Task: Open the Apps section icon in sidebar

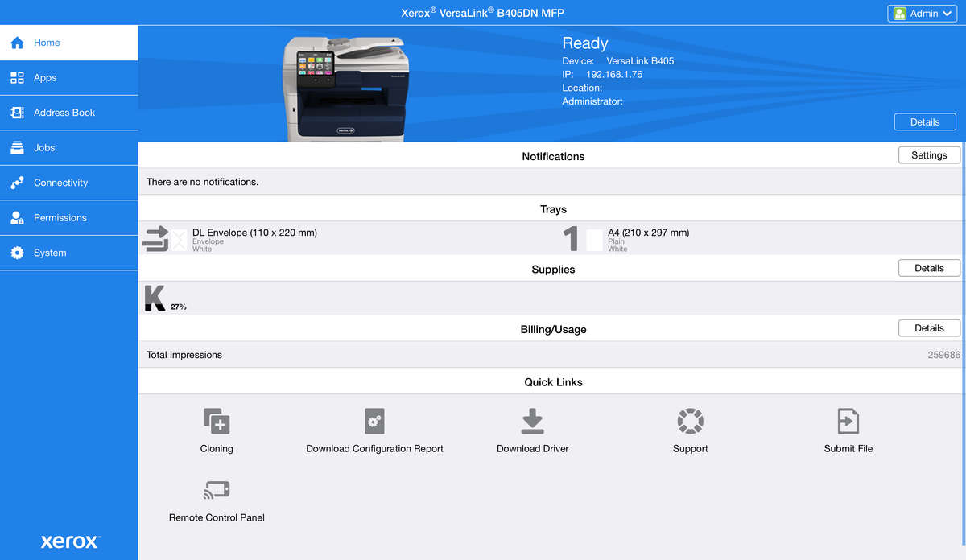Action: pos(18,77)
